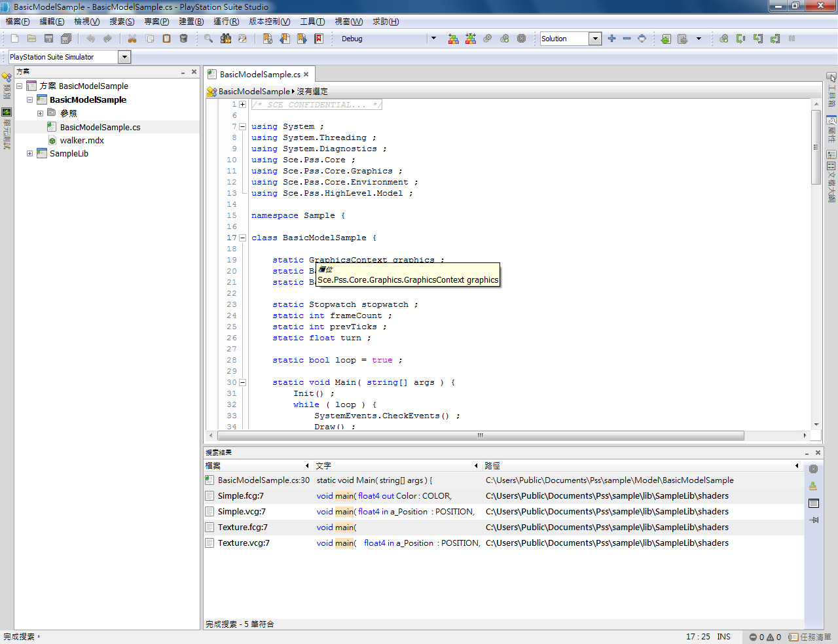The width and height of the screenshot is (838, 644).
Task: Create a new file from toolbar
Action: tap(14, 39)
